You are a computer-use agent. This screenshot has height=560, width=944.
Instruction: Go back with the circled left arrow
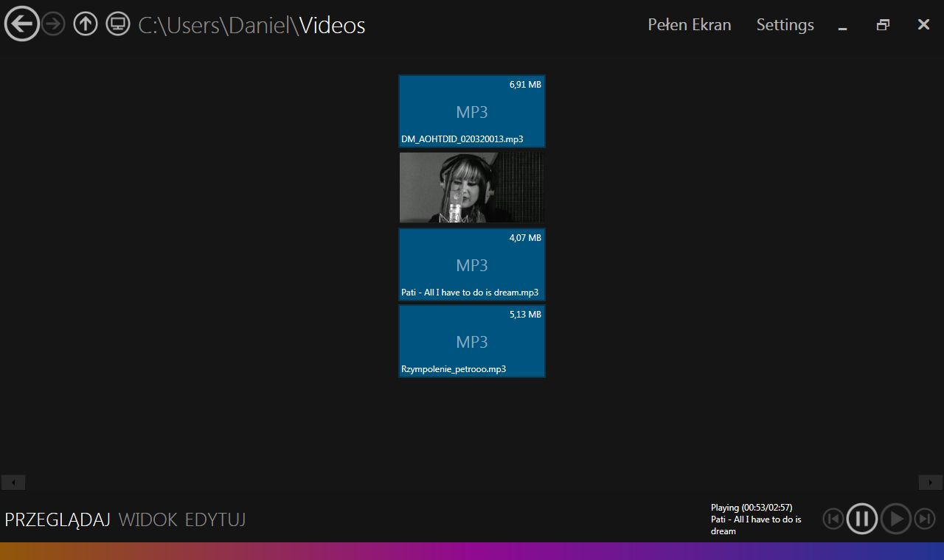22,24
